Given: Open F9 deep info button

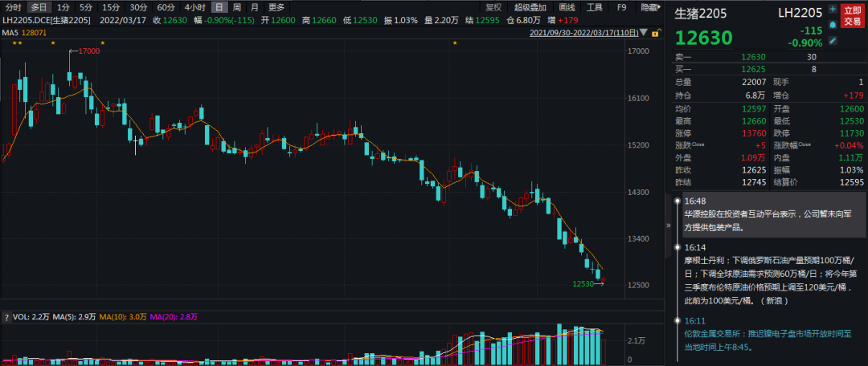Looking at the screenshot, I should pos(621,8).
